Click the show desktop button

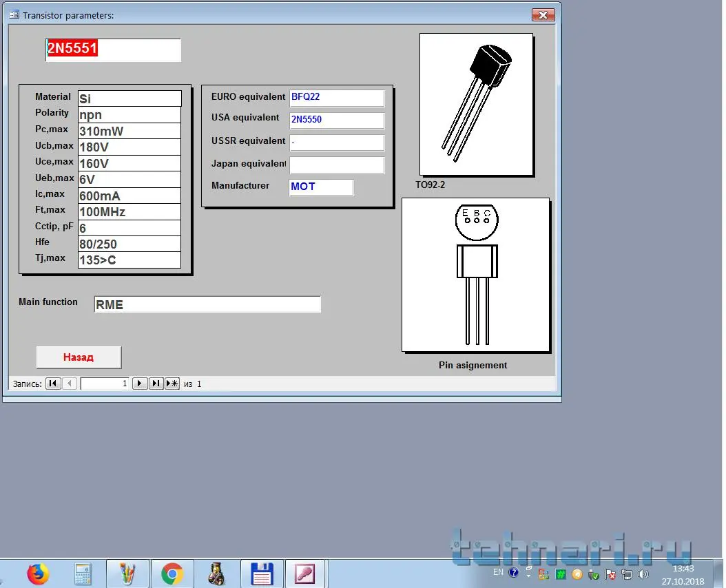coord(719,574)
